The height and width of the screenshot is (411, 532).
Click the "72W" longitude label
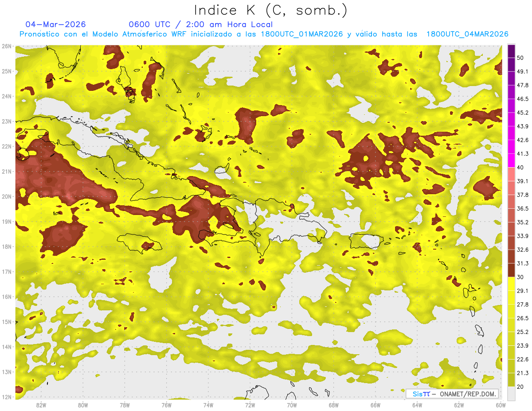(x=250, y=405)
